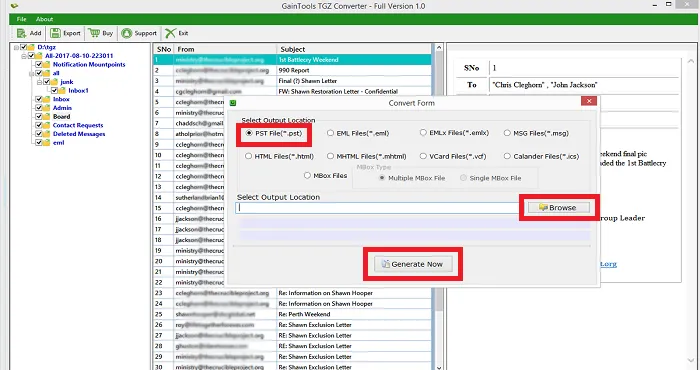Select the '1st Battlecry Weekend' email row

click(293, 60)
